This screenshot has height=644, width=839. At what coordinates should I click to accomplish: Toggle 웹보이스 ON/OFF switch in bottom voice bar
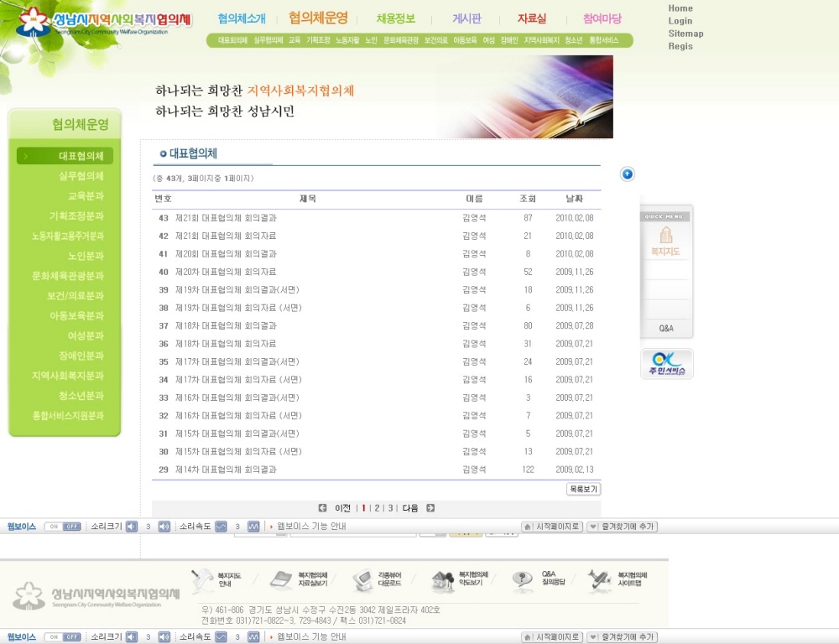pos(62,637)
